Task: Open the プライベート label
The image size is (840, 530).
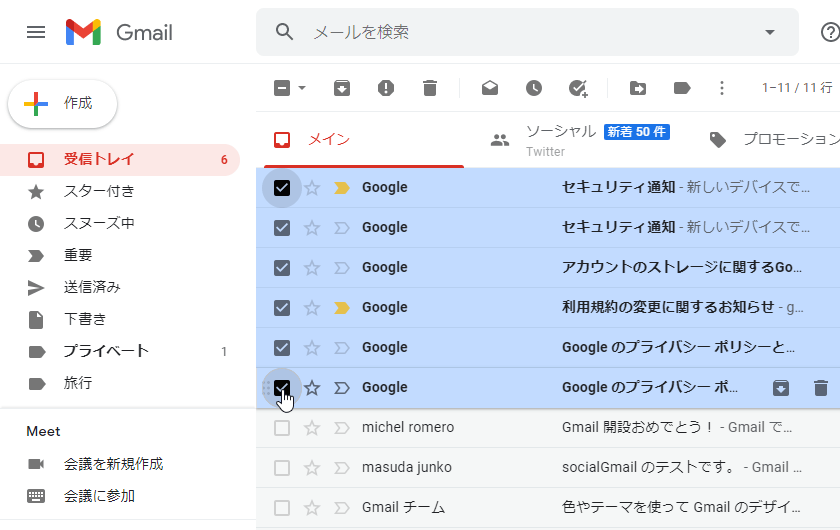Action: 120,352
